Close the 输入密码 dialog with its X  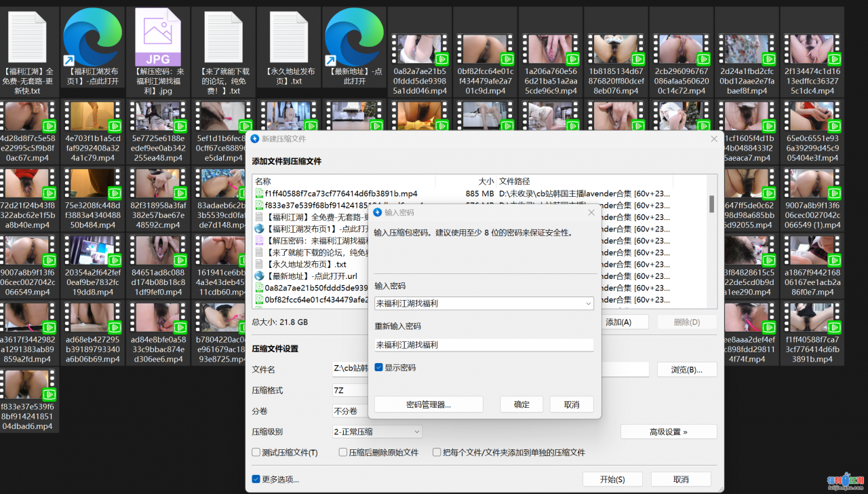point(591,212)
